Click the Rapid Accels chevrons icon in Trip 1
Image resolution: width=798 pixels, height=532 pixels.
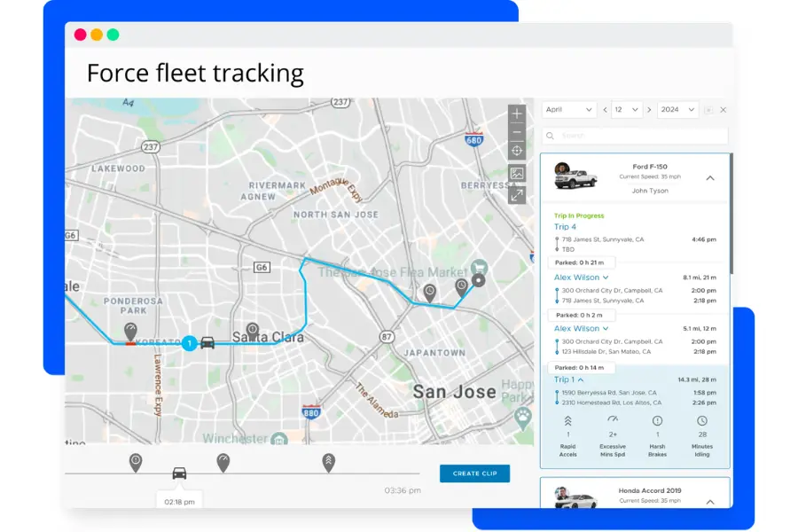point(568,421)
